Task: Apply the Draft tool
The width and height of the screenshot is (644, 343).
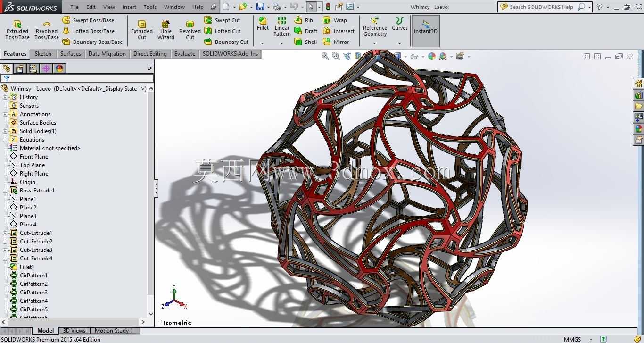Action: (x=305, y=31)
